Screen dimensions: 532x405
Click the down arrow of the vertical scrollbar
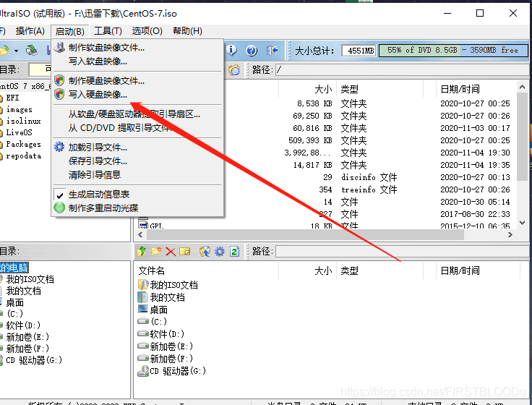coord(522,223)
